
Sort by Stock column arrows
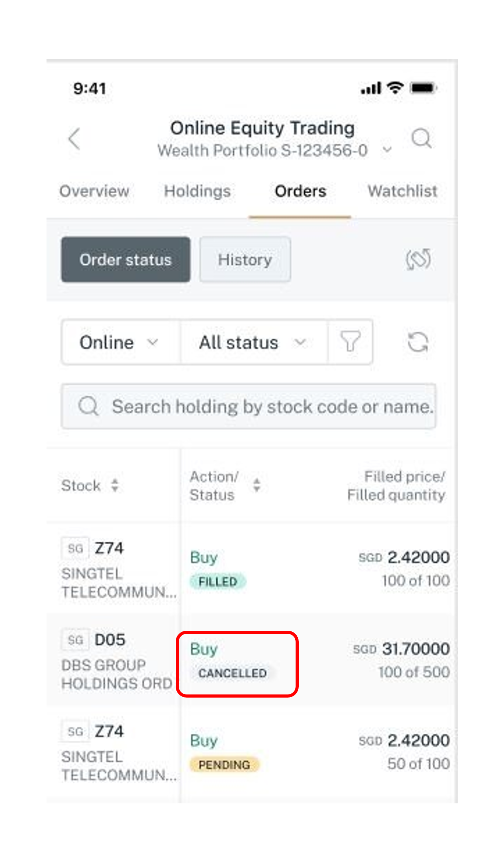(x=115, y=485)
